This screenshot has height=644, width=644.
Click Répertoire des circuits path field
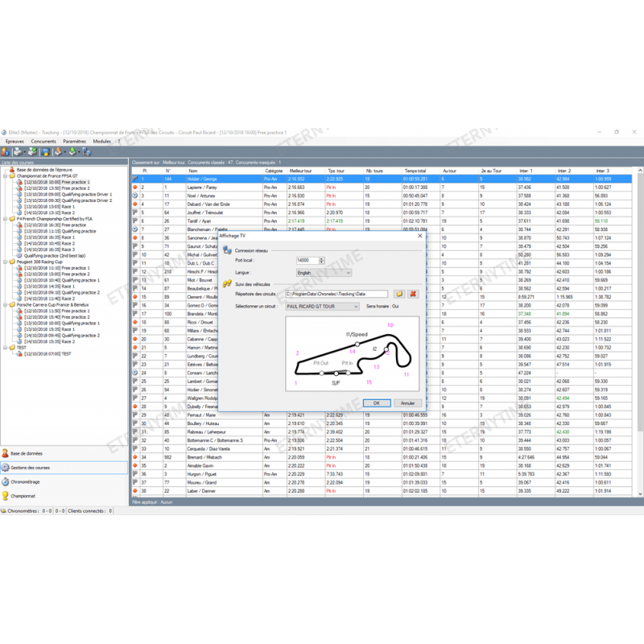(336, 294)
